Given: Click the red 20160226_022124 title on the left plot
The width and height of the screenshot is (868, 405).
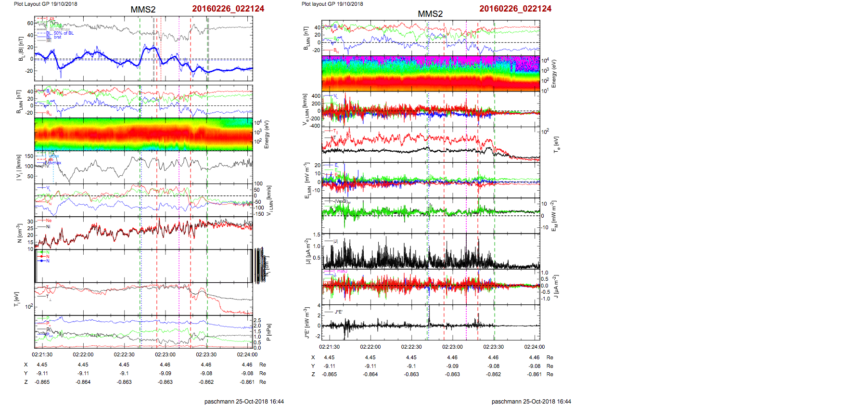Looking at the screenshot, I should tap(228, 9).
